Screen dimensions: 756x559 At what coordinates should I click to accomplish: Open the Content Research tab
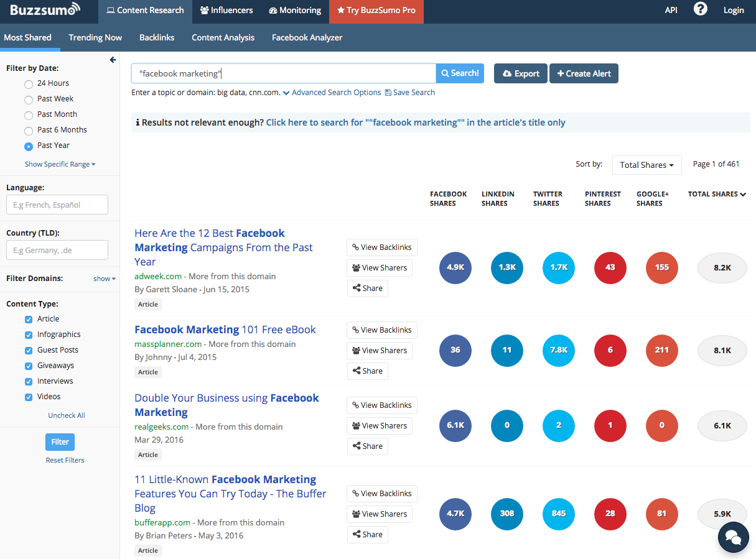146,11
